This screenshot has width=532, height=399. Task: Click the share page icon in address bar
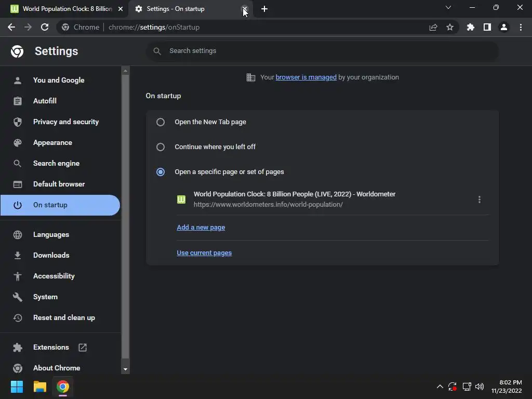click(x=433, y=27)
